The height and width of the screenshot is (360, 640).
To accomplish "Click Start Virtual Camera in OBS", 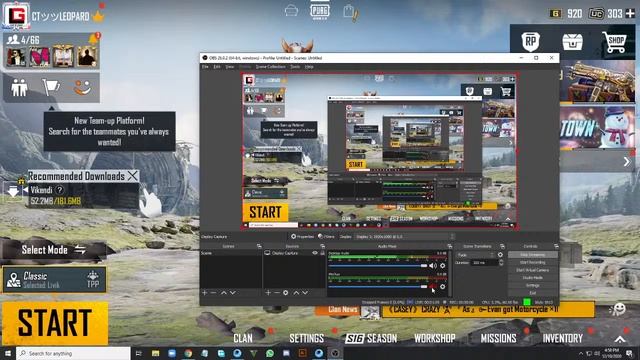I will coord(532,270).
